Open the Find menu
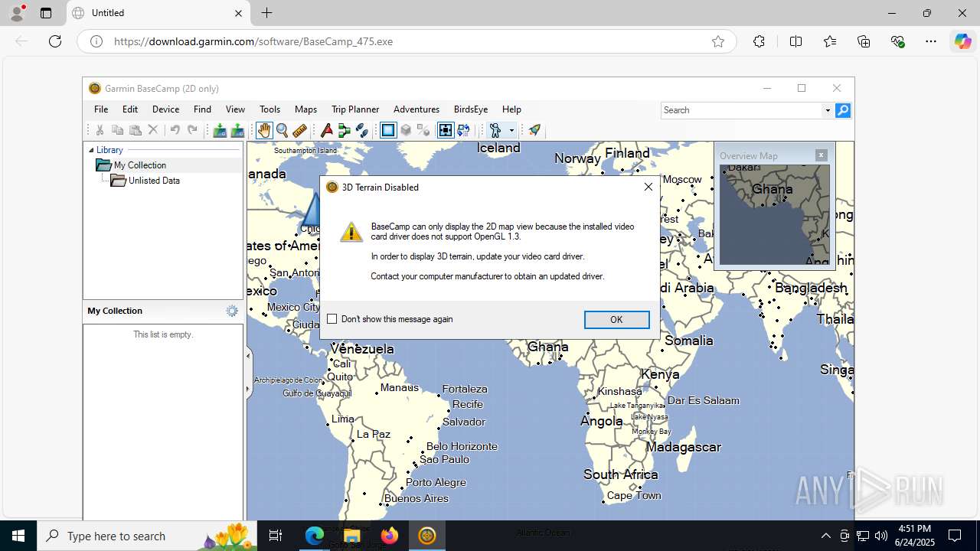Viewport: 980px width, 551px height. pos(202,109)
